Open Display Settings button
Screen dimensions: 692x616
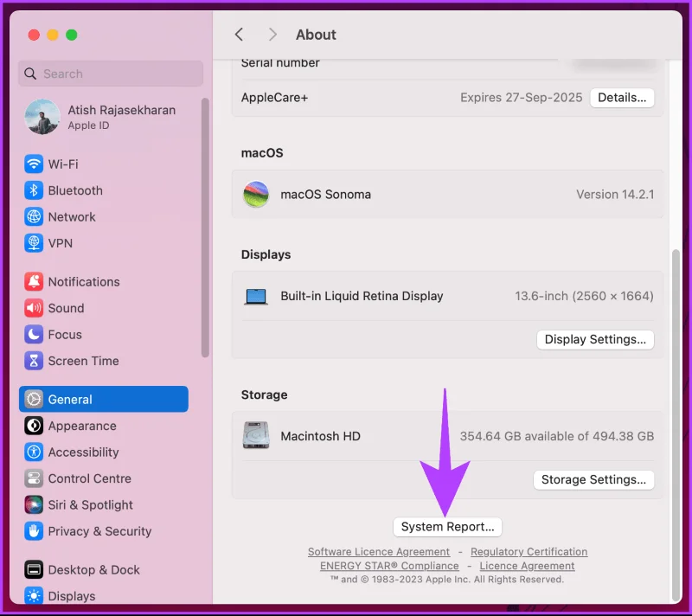tap(595, 339)
